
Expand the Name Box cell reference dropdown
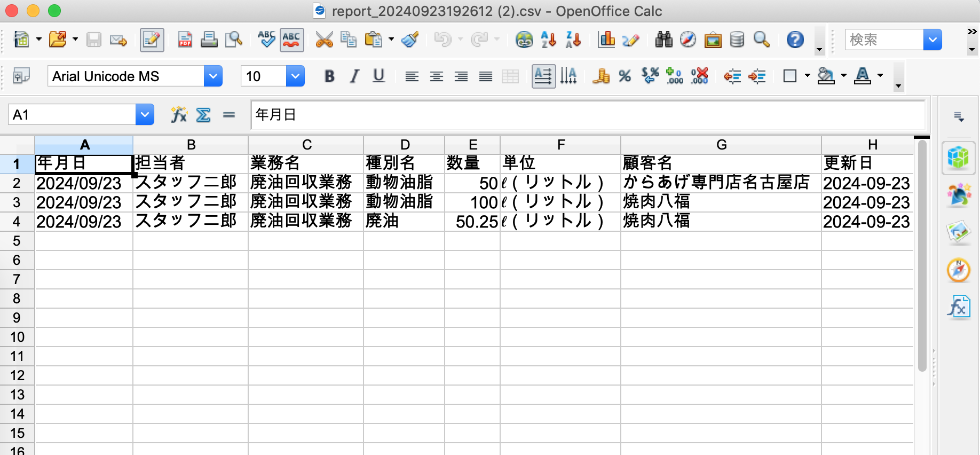point(145,115)
